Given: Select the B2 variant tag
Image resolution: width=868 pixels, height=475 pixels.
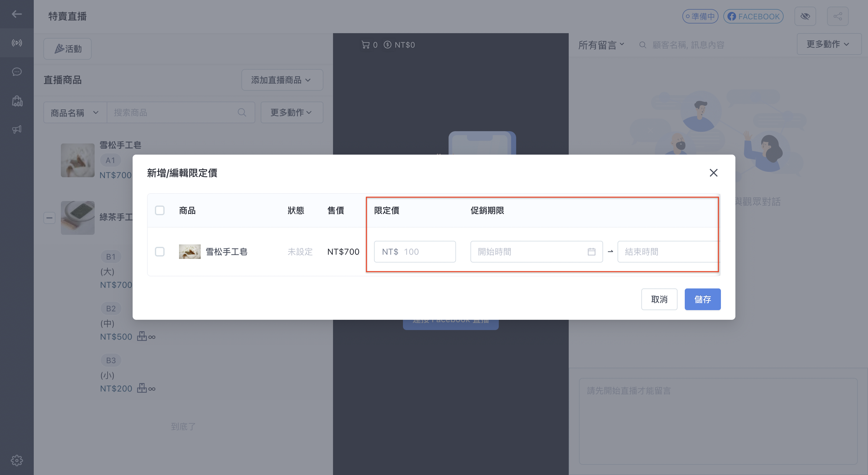Looking at the screenshot, I should click(111, 309).
